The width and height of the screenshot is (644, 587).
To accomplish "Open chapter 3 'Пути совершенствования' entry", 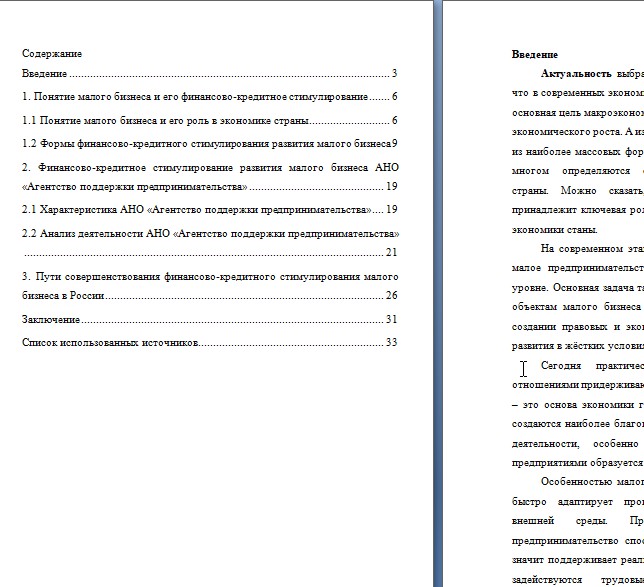I will (x=210, y=286).
